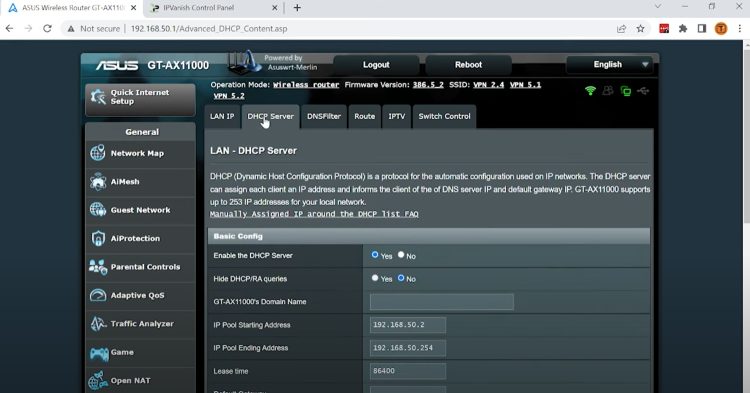750x393 pixels.
Task: Click the GT-AX11000's Domain Name field
Action: tap(441, 302)
